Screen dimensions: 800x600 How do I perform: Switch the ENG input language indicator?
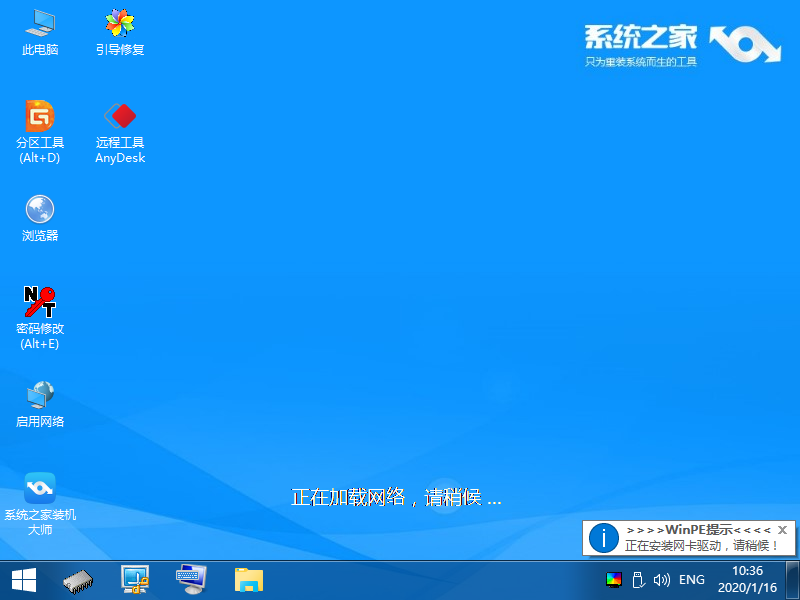click(x=692, y=580)
